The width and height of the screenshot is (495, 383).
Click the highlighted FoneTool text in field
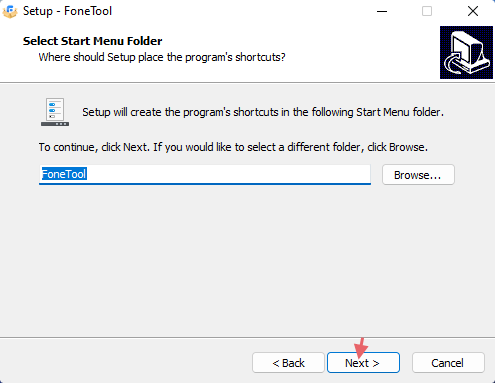64,174
